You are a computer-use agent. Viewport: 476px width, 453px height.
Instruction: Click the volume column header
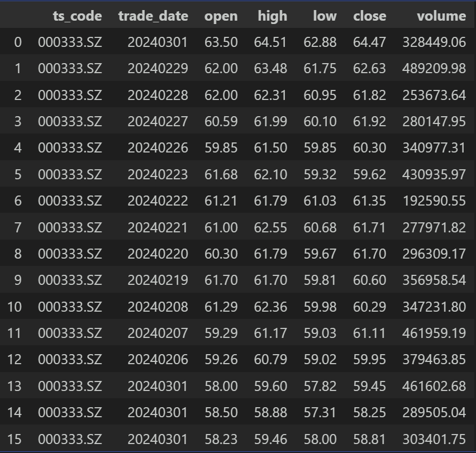[x=441, y=16]
